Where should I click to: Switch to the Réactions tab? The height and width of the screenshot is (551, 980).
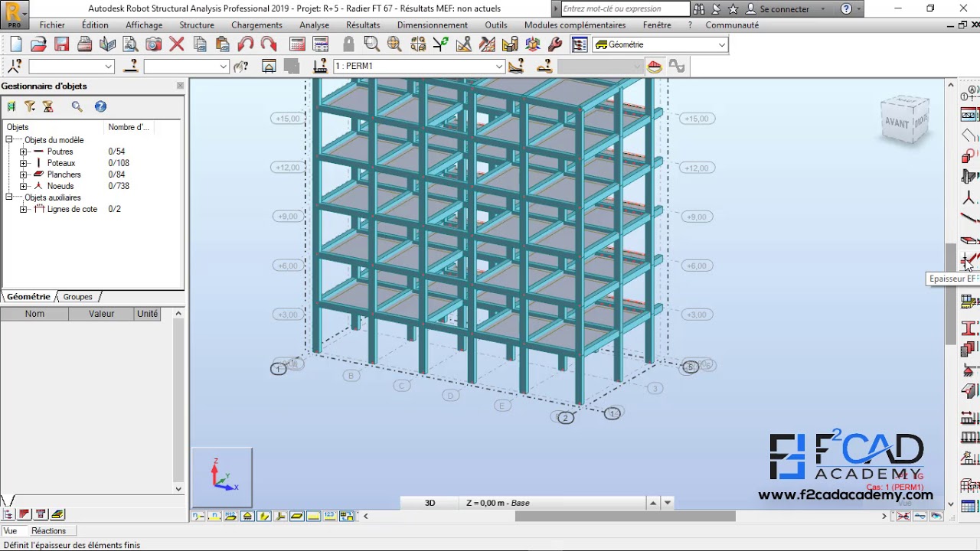pyautogui.click(x=48, y=531)
